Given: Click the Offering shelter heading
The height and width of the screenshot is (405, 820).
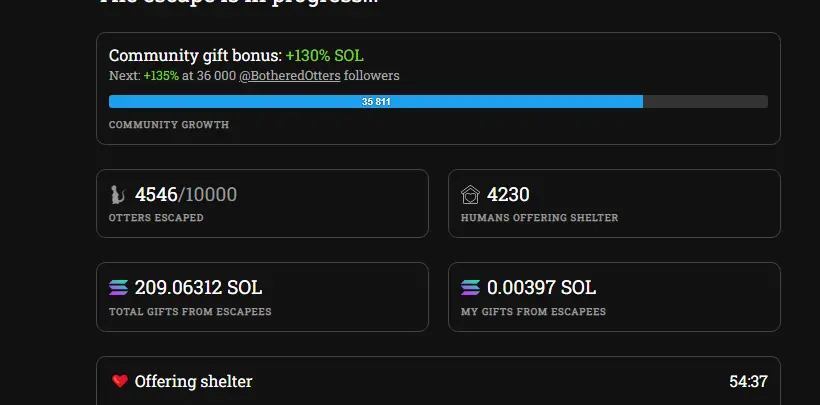Looking at the screenshot, I should point(193,381).
